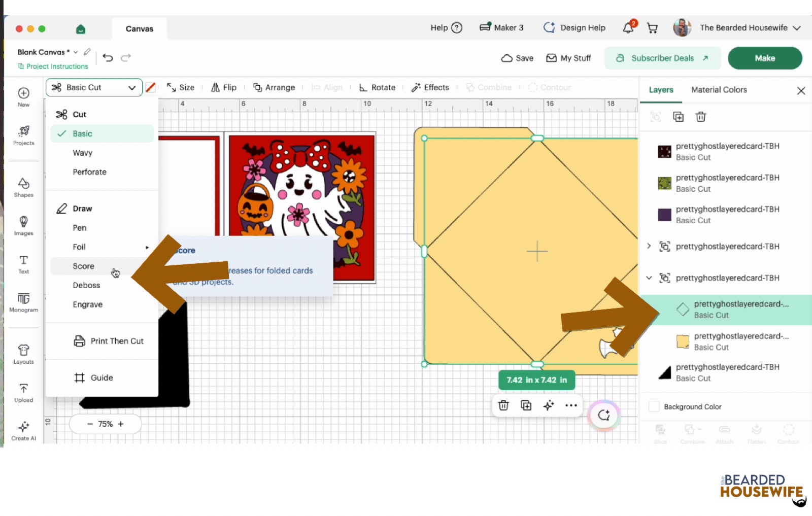The image size is (812, 516).
Task: Open the Basic Cut operation dropdown
Action: pos(94,87)
